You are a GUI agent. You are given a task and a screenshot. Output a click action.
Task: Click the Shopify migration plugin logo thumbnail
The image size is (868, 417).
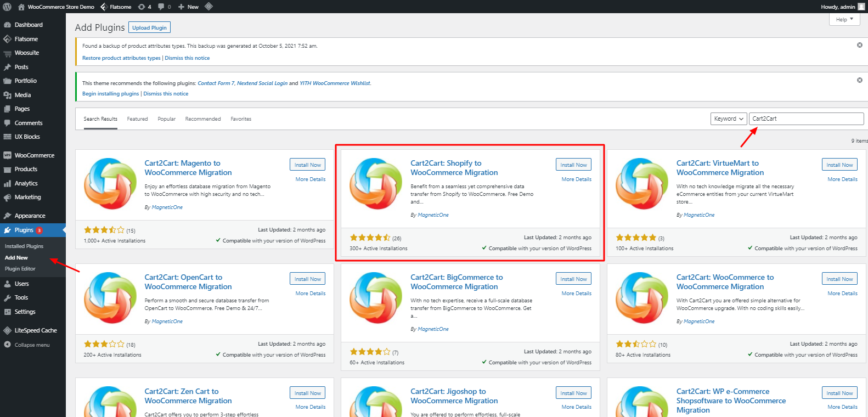pos(376,184)
